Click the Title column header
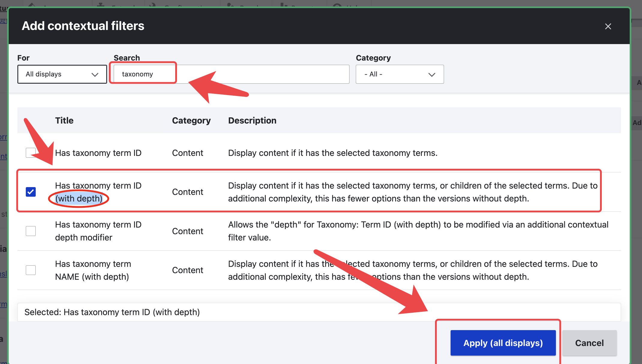 pyautogui.click(x=64, y=121)
